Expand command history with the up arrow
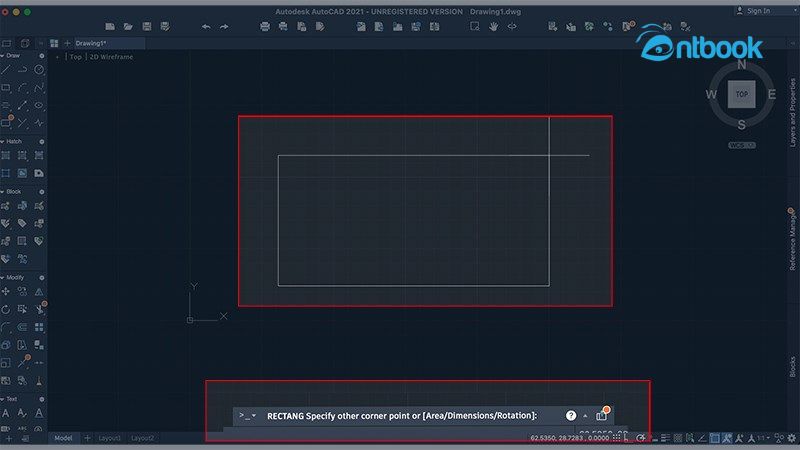Image resolution: width=800 pixels, height=450 pixels. point(585,416)
